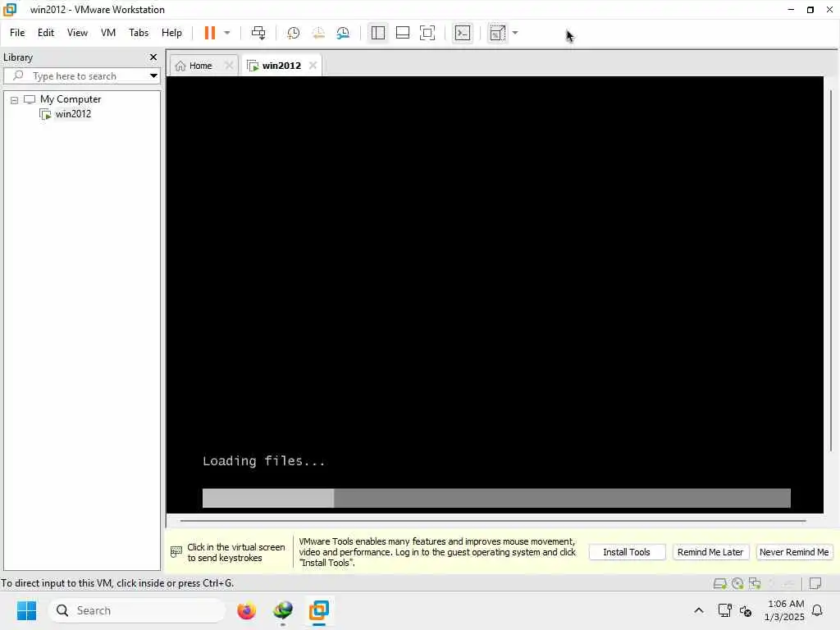Open the Windows Start menu
This screenshot has width=840, height=630.
tap(26, 610)
